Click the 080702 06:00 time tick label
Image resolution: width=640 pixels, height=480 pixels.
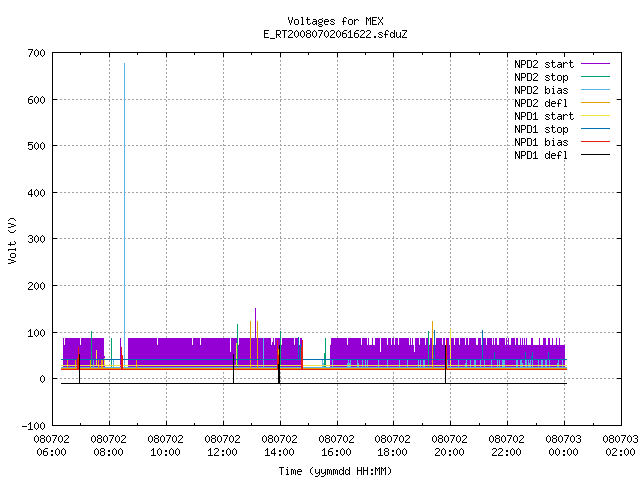click(52, 446)
